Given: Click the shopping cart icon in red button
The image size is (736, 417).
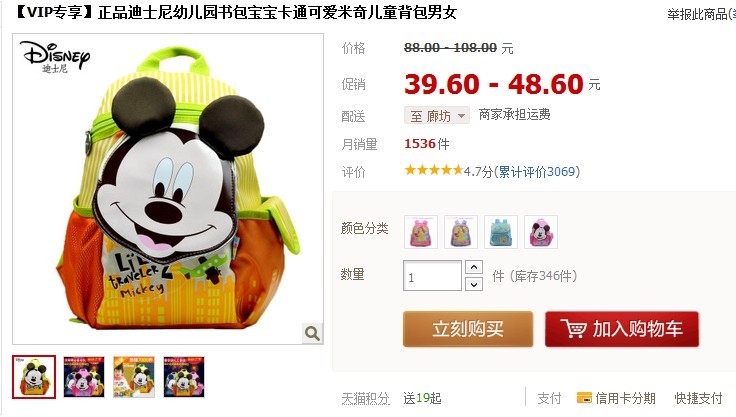Looking at the screenshot, I should (575, 329).
